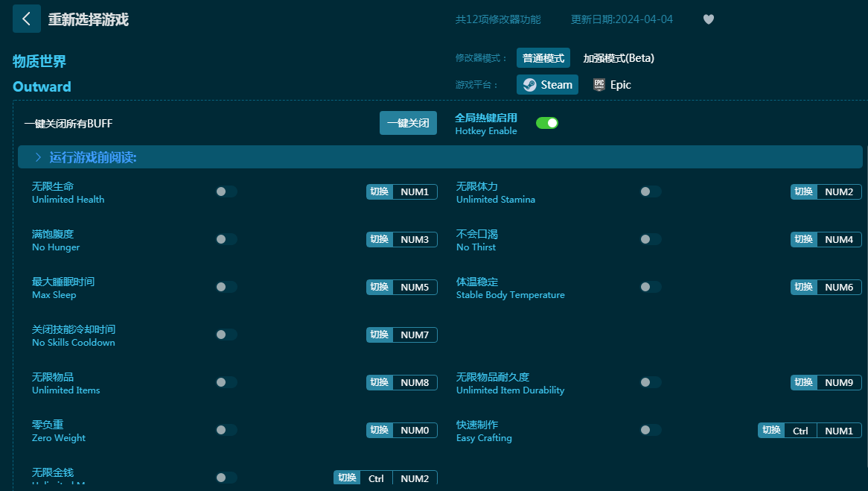Click 切换 button for Unlimited Item Durability
This screenshot has width=868, height=491.
click(803, 382)
